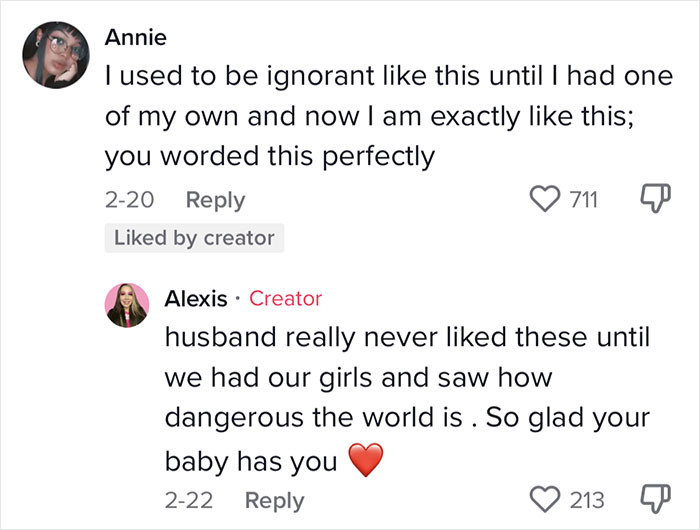This screenshot has width=700, height=530.
Task: Click the 2-20 comment date
Action: coord(129,200)
